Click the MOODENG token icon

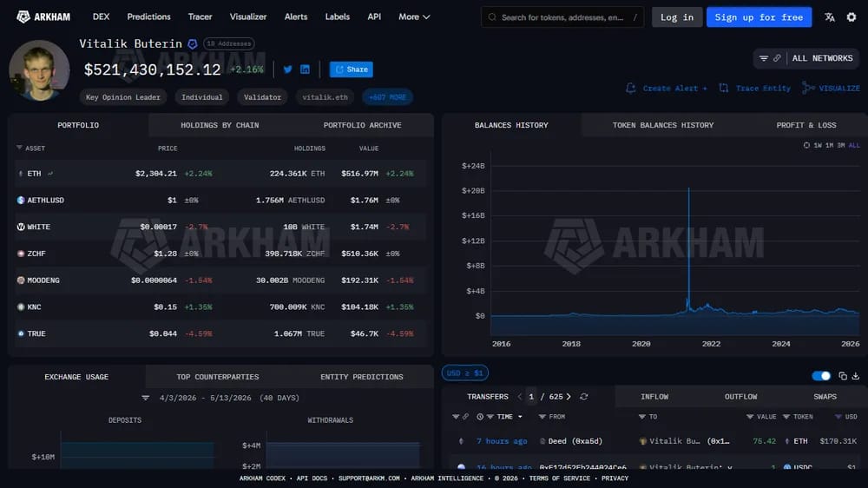[x=21, y=280]
